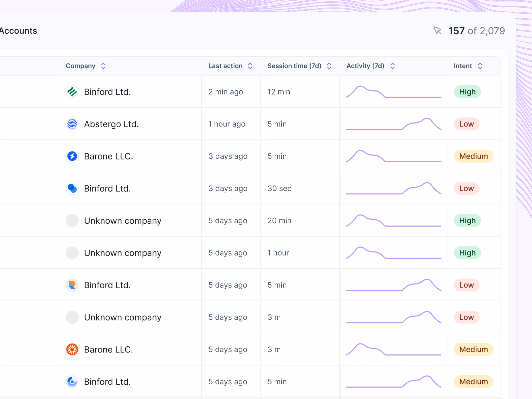Click the '2 min ago' last action cell
The width and height of the screenshot is (532, 399).
[x=226, y=92]
